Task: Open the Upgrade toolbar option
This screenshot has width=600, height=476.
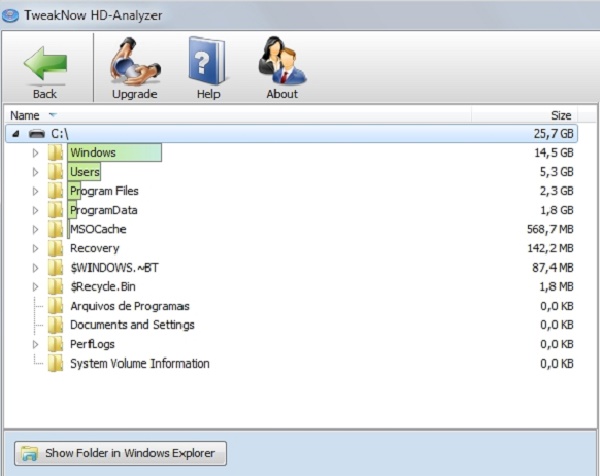Action: tap(135, 68)
